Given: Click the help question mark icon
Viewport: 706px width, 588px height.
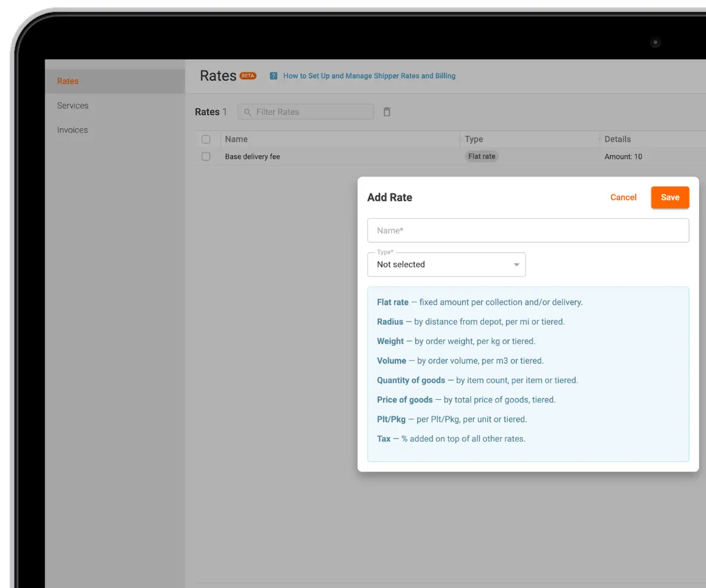Looking at the screenshot, I should coord(274,76).
